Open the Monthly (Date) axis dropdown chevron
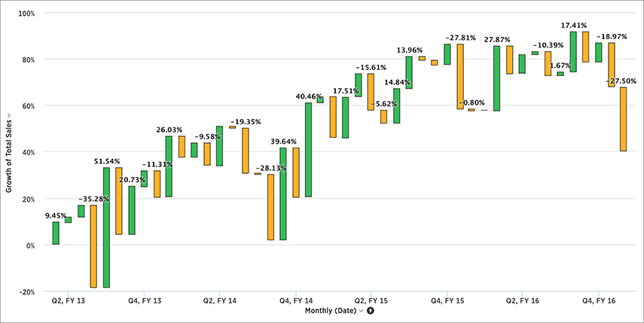 [361, 311]
